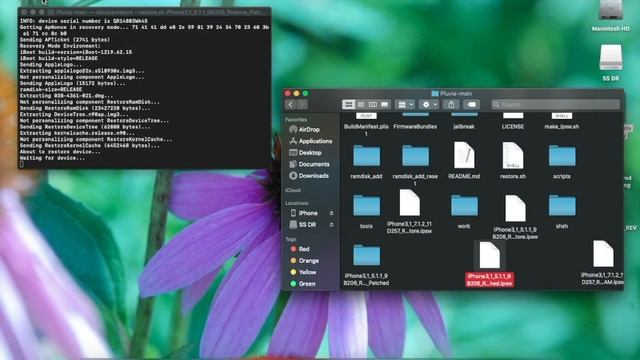Viewport: 640px width, 360px height.
Task: Open Documents in the Finder sidebar
Action: click(x=309, y=164)
